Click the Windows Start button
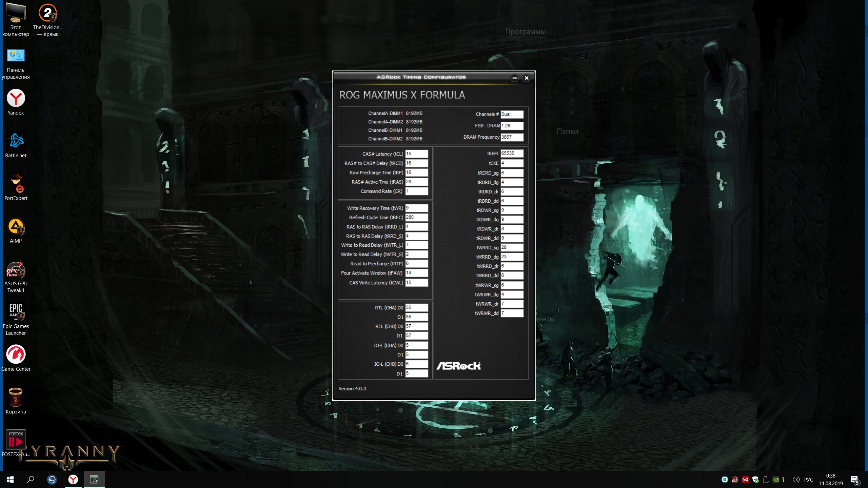The width and height of the screenshot is (868, 488). point(10,479)
